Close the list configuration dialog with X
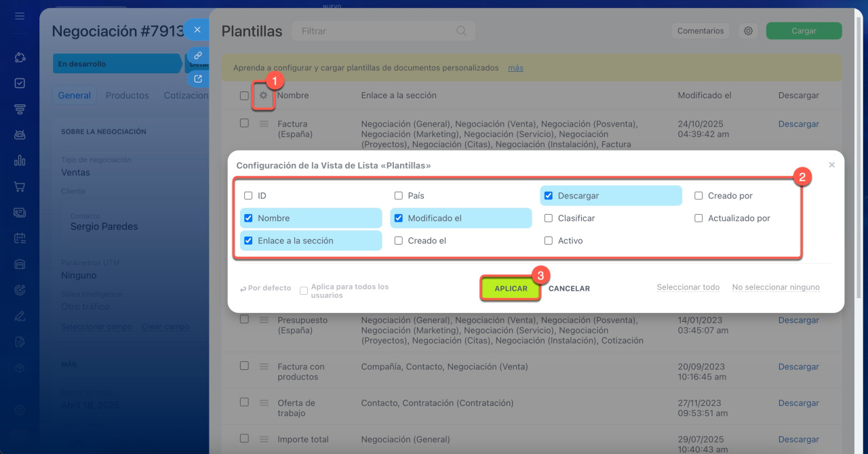Viewport: 868px width, 454px height. (831, 165)
